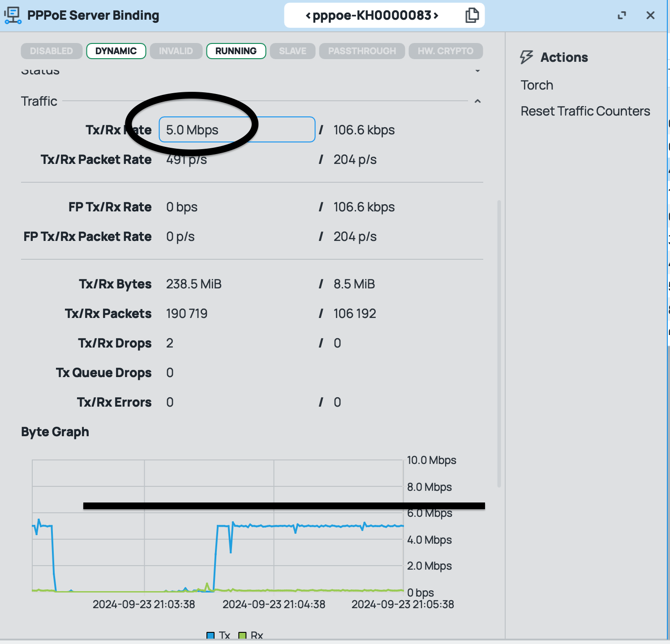Collapse the Traffic section with its chevron
The width and height of the screenshot is (670, 644).
[x=477, y=101]
